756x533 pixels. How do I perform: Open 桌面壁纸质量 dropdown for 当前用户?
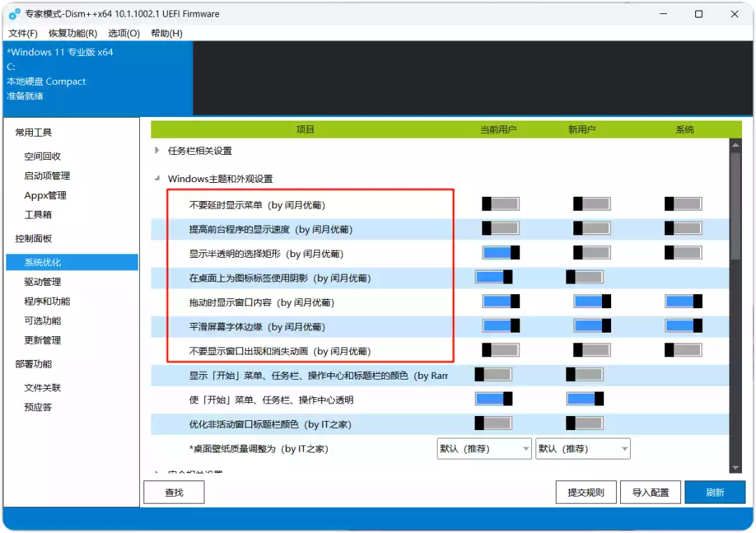[484, 448]
